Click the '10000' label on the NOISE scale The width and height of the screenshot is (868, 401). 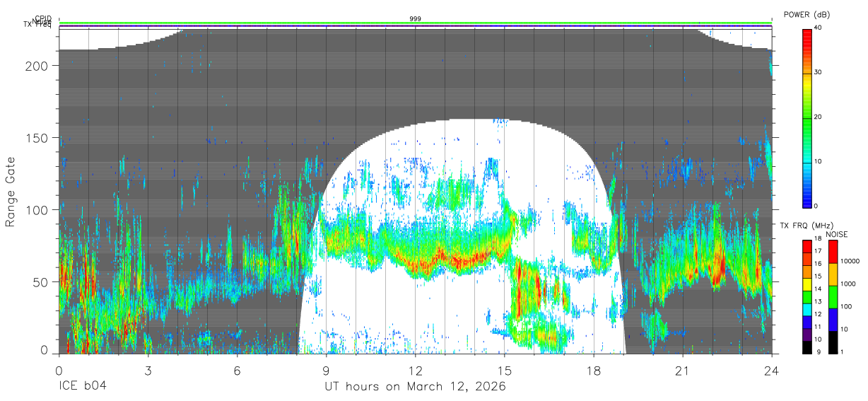point(850,262)
